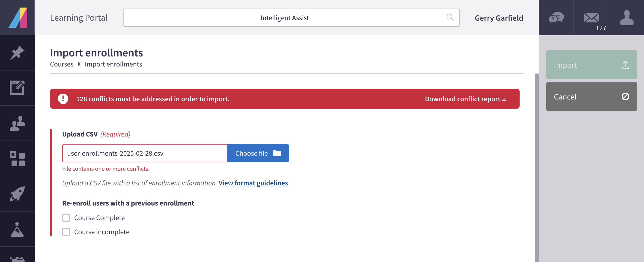644x262 pixels.
Task: Click the 'File contains one or more conflicts.' message
Action: pyautogui.click(x=106, y=169)
